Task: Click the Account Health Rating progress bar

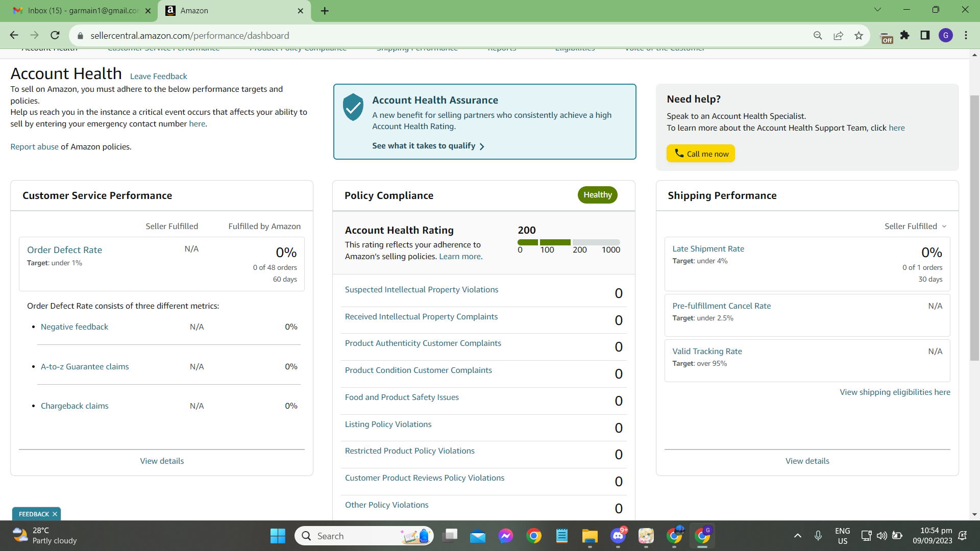Action: 569,242
